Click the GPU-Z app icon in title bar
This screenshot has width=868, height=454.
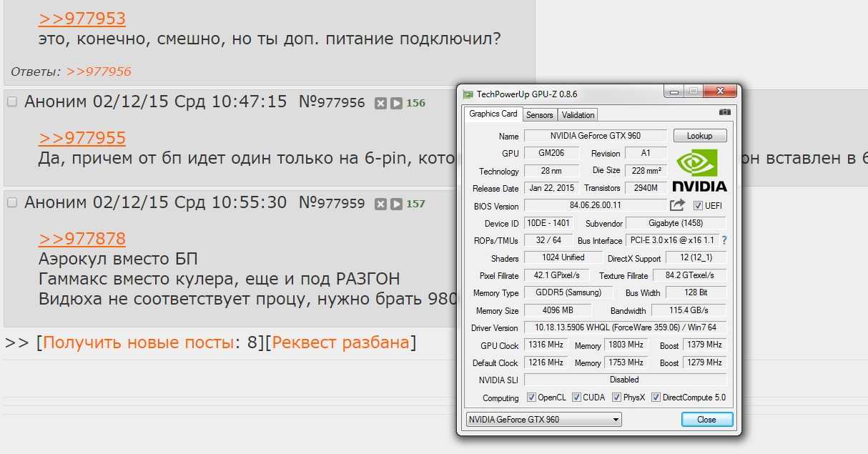[x=468, y=94]
